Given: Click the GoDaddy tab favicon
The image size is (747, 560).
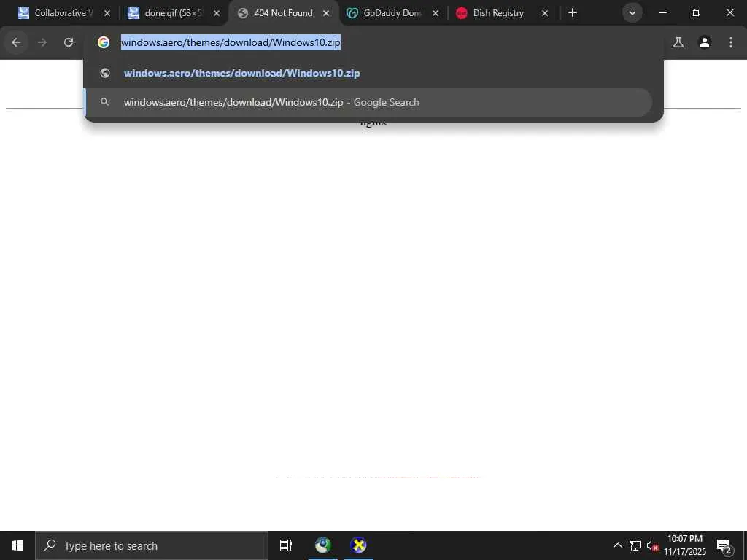Looking at the screenshot, I should 352,13.
